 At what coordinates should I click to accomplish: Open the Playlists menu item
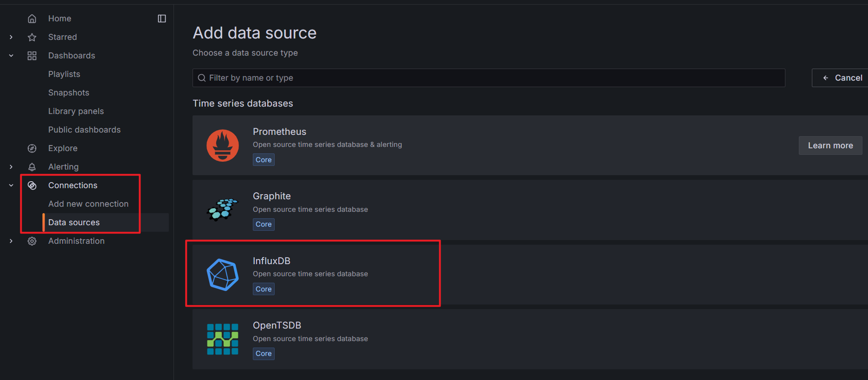point(64,74)
